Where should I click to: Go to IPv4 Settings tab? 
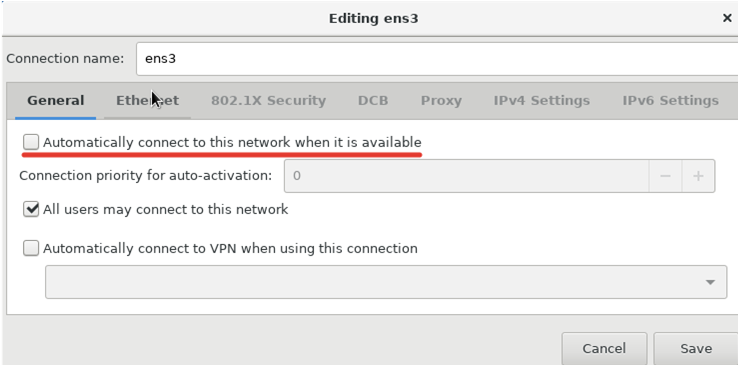coord(541,101)
